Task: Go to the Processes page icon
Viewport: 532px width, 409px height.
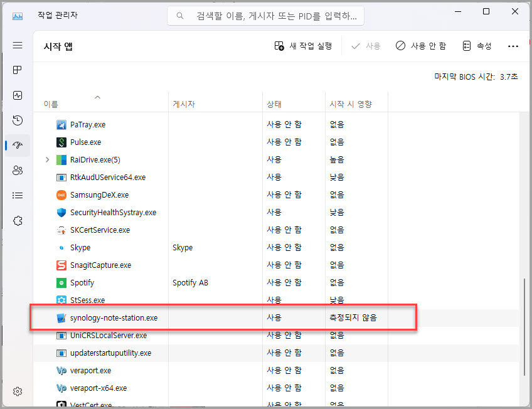Action: tap(18, 70)
